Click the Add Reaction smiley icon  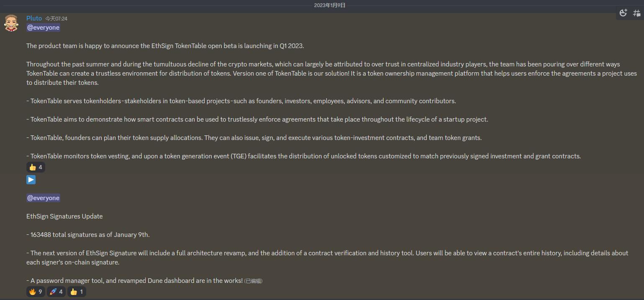pyautogui.click(x=623, y=13)
